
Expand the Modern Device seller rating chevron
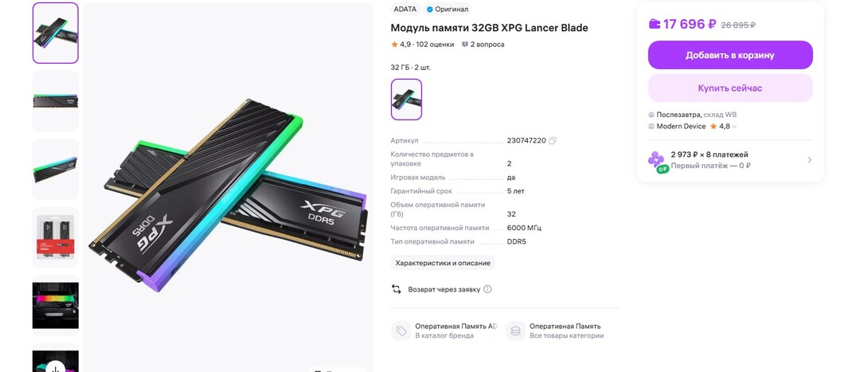pyautogui.click(x=734, y=127)
